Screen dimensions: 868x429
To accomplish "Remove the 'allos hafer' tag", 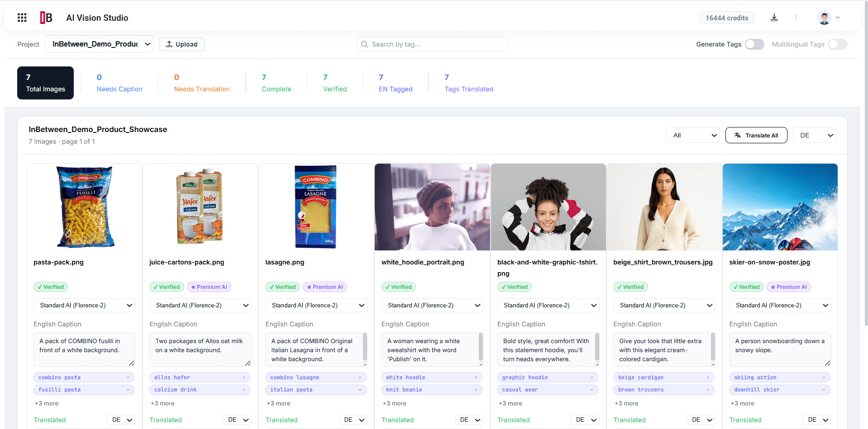I will pyautogui.click(x=244, y=377).
